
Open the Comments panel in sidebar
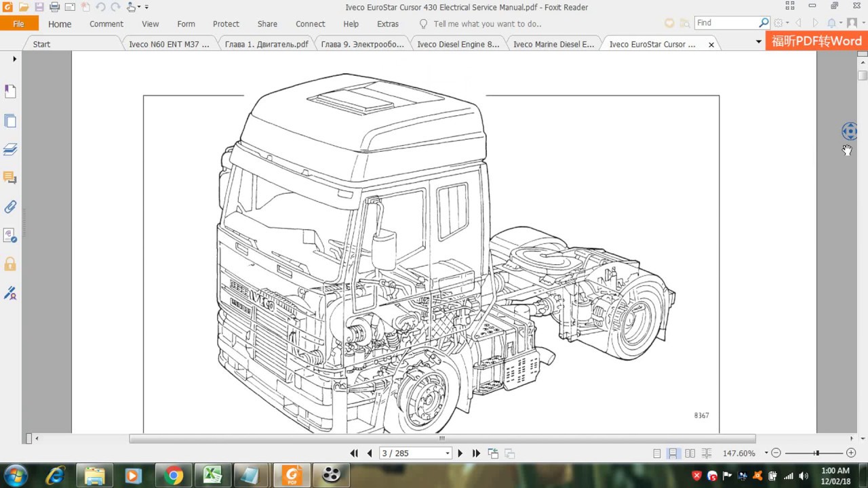[x=10, y=178]
